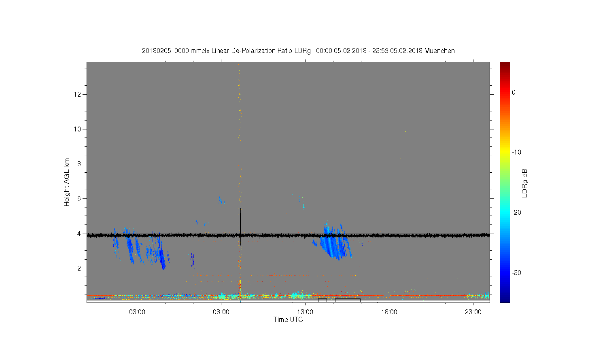Image resolution: width=607 pixels, height=364 pixels.
Task: Click the height tick label 6
Action: [80, 199]
